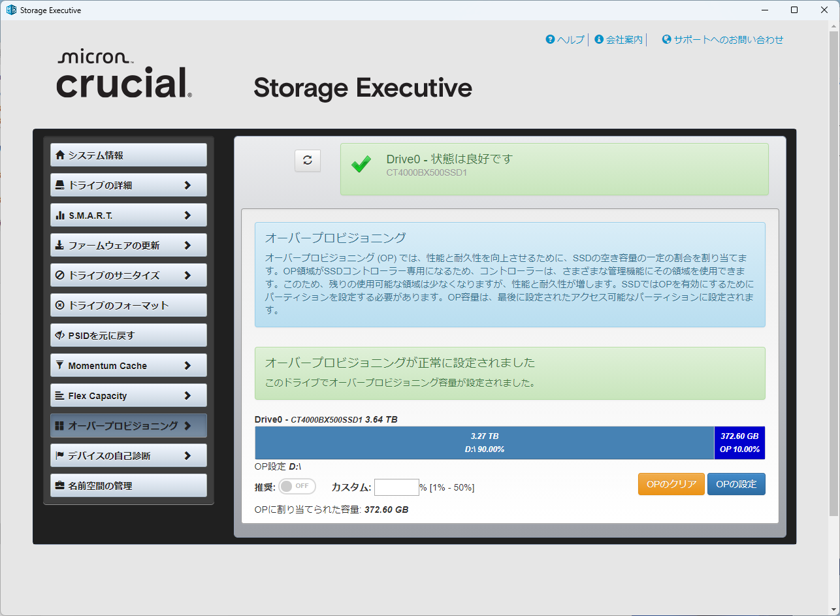840x616 pixels.
Task: Expand オーバープロビジョニング chevron arrow
Action: coord(187,426)
